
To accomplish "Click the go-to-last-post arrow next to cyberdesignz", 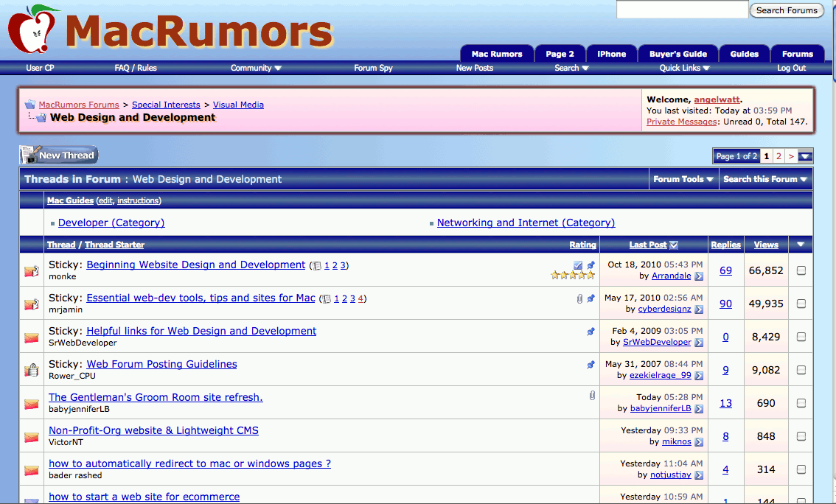I will click(699, 309).
